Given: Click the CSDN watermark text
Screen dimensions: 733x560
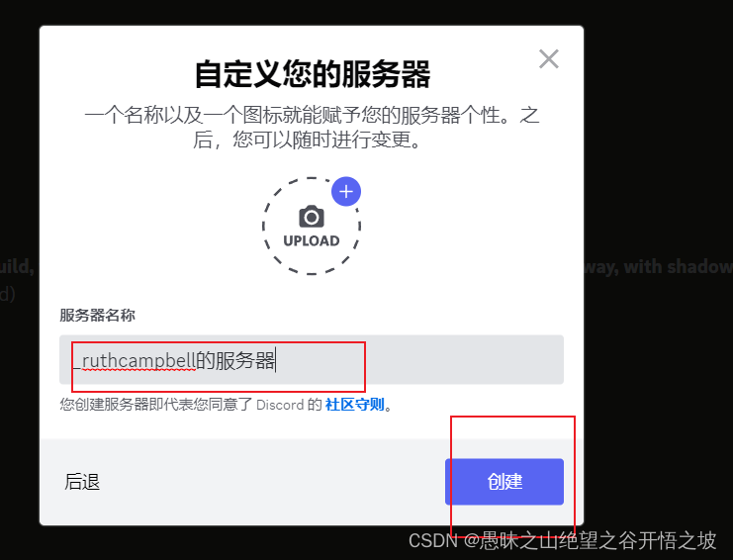Looking at the screenshot, I should pyautogui.click(x=563, y=541).
